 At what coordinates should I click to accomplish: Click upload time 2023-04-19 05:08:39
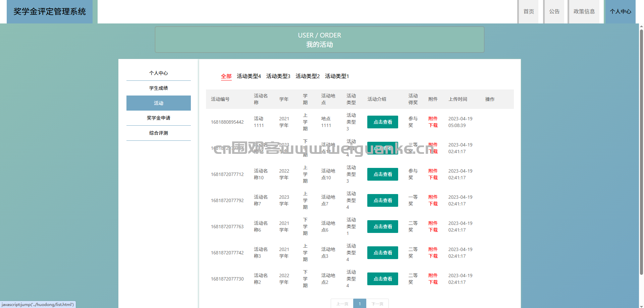click(460, 122)
